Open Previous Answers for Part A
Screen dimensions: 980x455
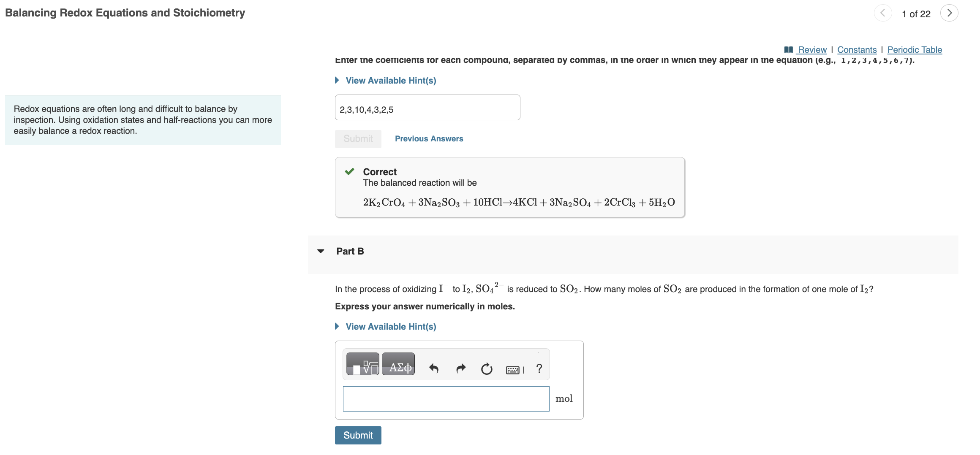[x=429, y=138]
